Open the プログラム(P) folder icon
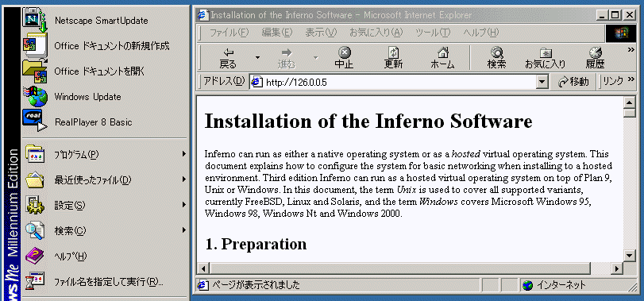Image resolution: width=644 pixels, height=301 pixels. [x=35, y=154]
